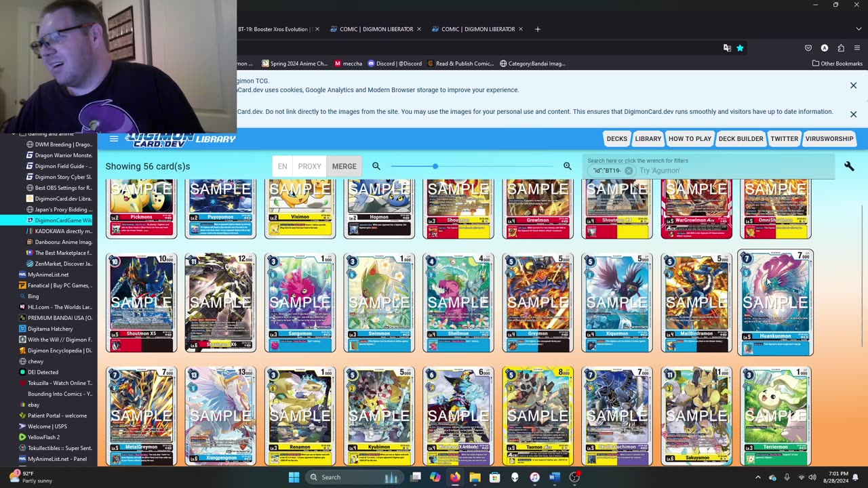Open the Discord | @Discord bookmark
Screen dimensions: 868x488
tap(395, 64)
